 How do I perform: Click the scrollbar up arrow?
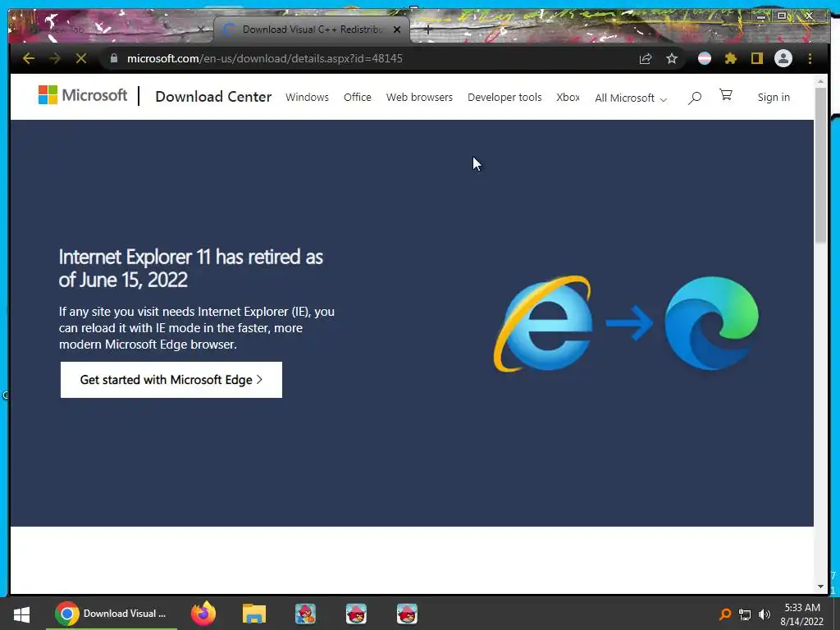tap(820, 81)
